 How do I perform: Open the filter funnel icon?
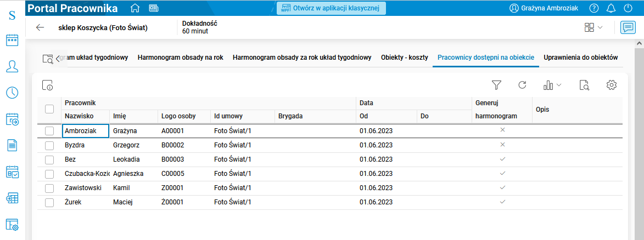pyautogui.click(x=496, y=85)
